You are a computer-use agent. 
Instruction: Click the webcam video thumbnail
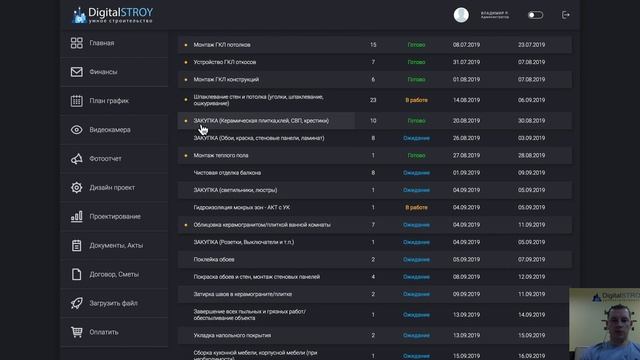click(x=604, y=324)
